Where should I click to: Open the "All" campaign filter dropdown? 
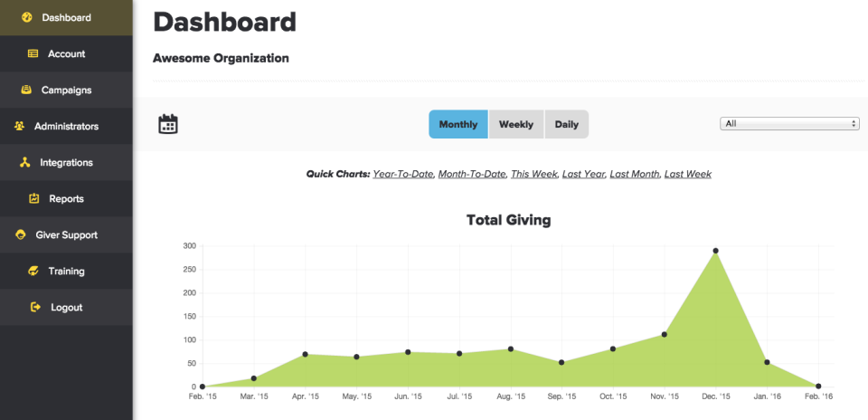tap(789, 124)
